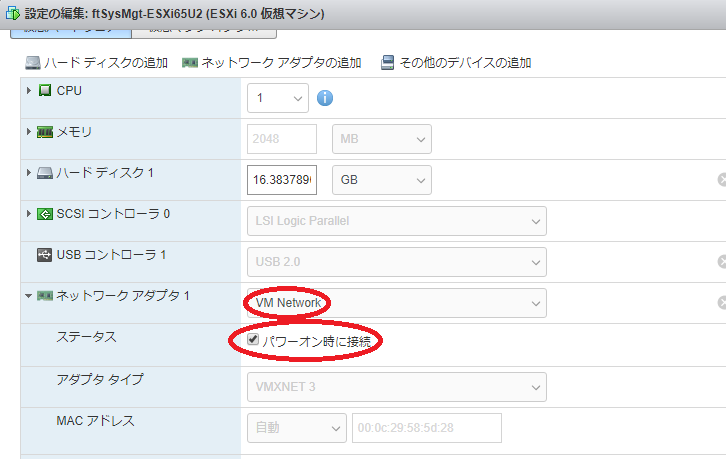Click ネットワーク アダプタの追加 button
726x459 pixels.
click(271, 63)
